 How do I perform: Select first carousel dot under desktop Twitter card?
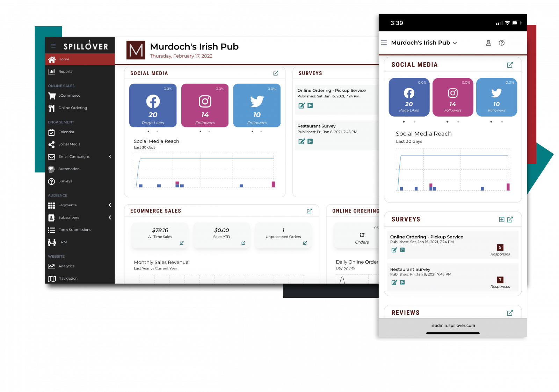click(x=252, y=132)
